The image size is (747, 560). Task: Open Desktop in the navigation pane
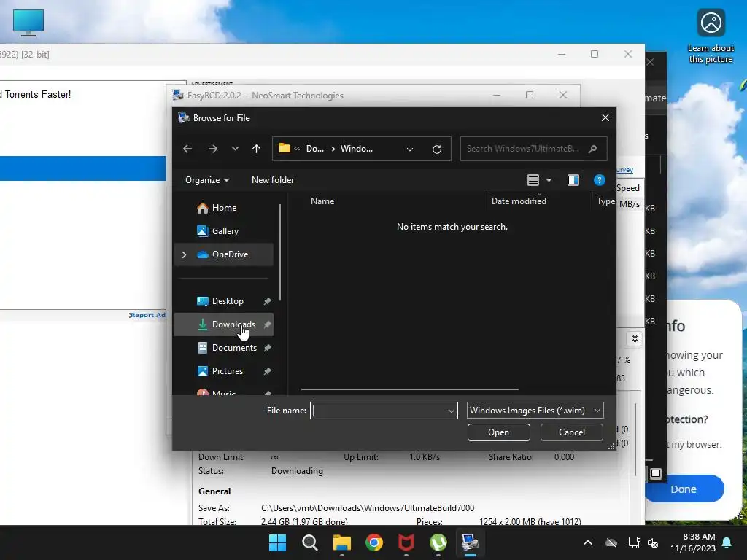pos(223,301)
